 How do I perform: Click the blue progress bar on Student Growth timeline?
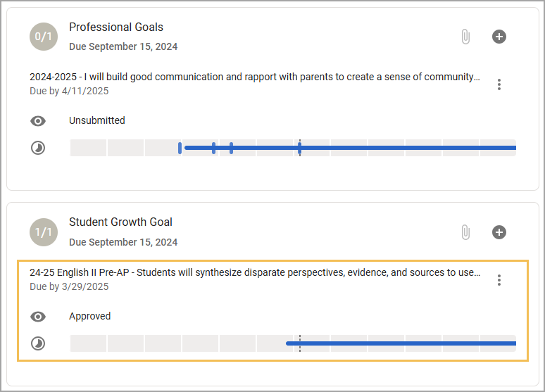[401, 343]
